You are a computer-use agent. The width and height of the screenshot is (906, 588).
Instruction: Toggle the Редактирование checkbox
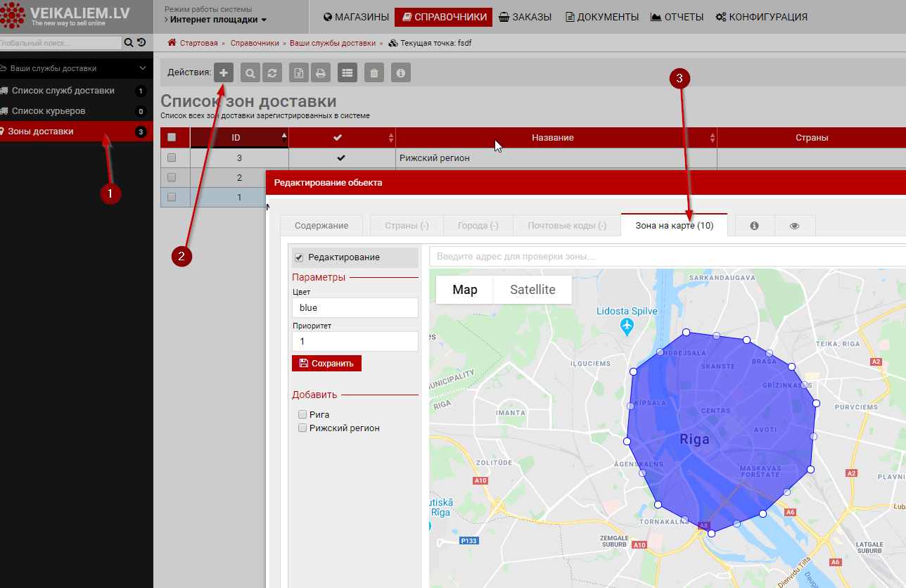pyautogui.click(x=299, y=257)
